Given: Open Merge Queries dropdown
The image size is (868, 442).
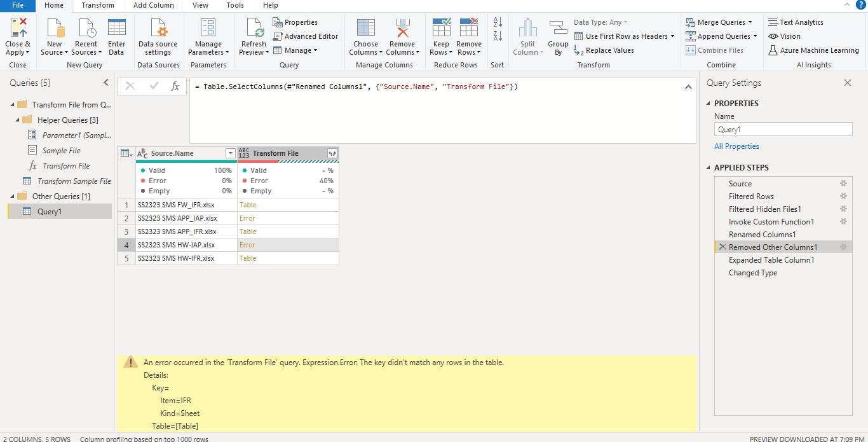Looking at the screenshot, I should [x=750, y=22].
